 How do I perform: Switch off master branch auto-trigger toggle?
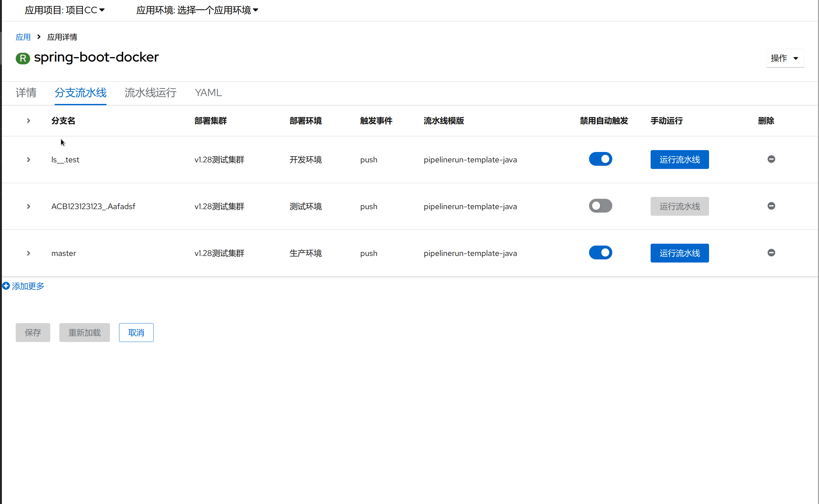tap(600, 253)
